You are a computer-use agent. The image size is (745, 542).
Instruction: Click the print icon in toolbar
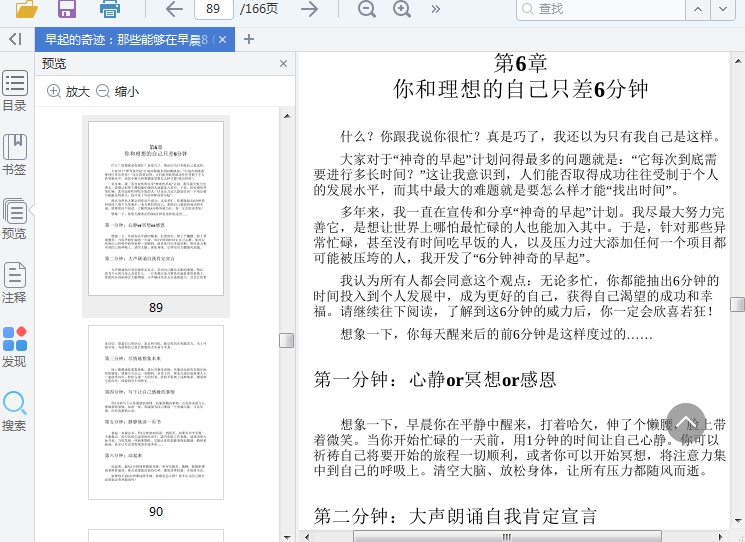(x=110, y=9)
